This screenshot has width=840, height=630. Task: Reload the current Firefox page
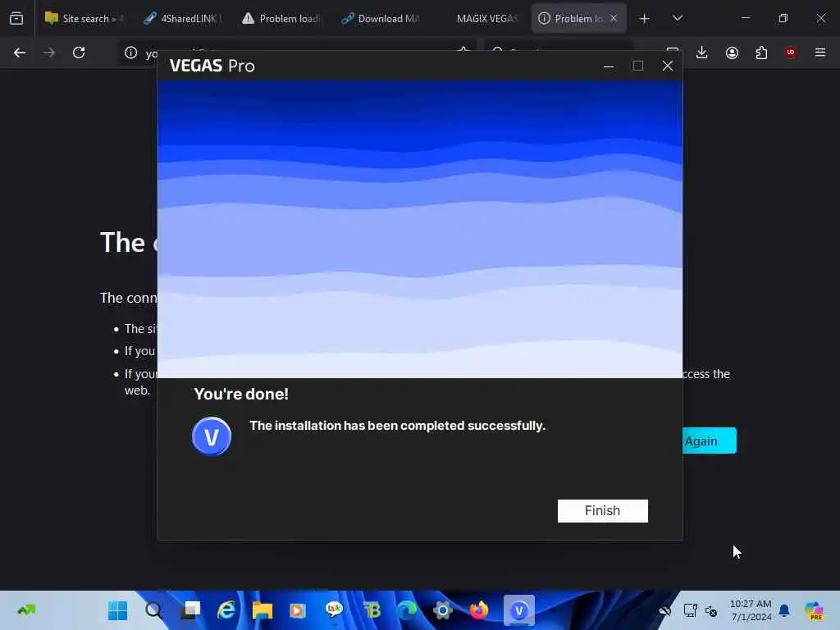[79, 52]
